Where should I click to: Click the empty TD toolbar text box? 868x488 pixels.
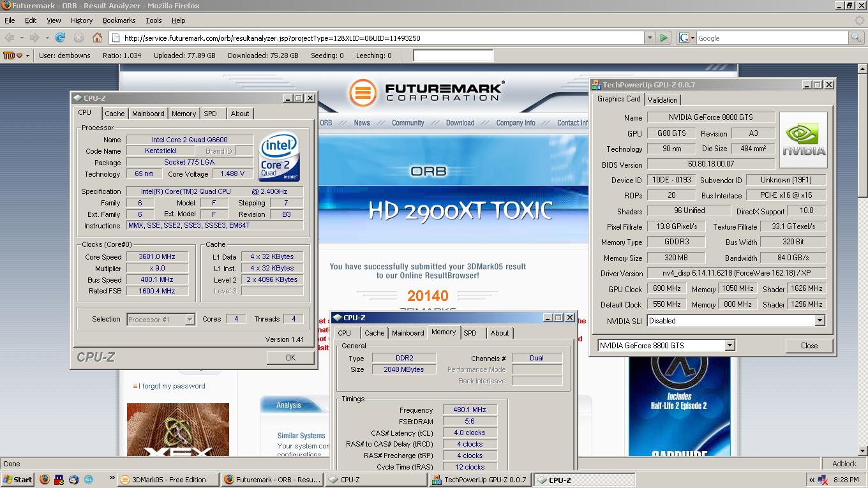(453, 55)
